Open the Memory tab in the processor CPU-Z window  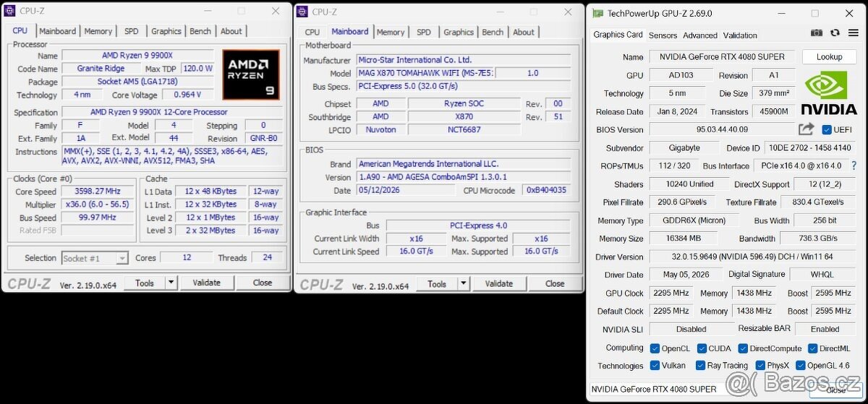(x=98, y=31)
